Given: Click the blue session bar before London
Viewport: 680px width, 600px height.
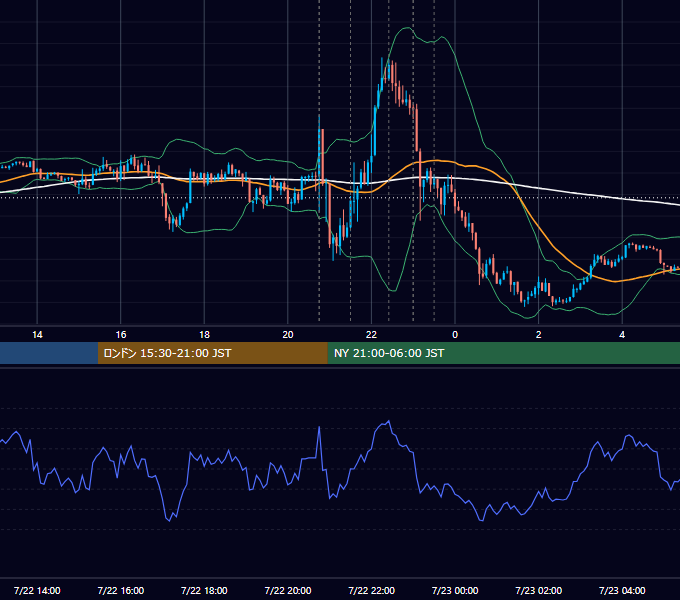Looking at the screenshot, I should click(49, 353).
